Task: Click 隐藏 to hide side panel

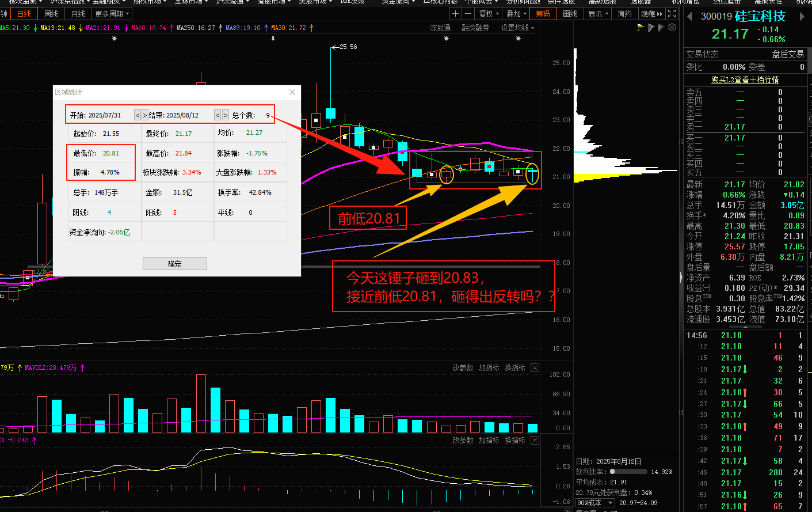Action: click(651, 14)
